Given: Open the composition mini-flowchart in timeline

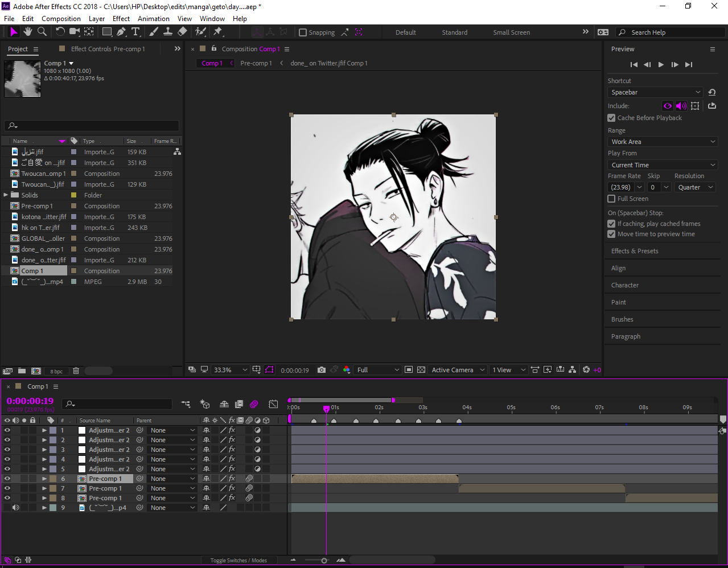Looking at the screenshot, I should [186, 404].
